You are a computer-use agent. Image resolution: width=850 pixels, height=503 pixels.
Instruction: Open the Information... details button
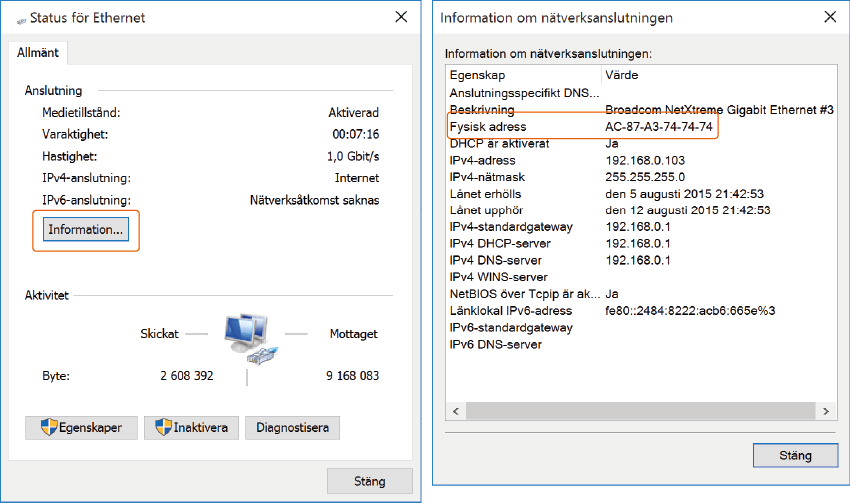85,229
